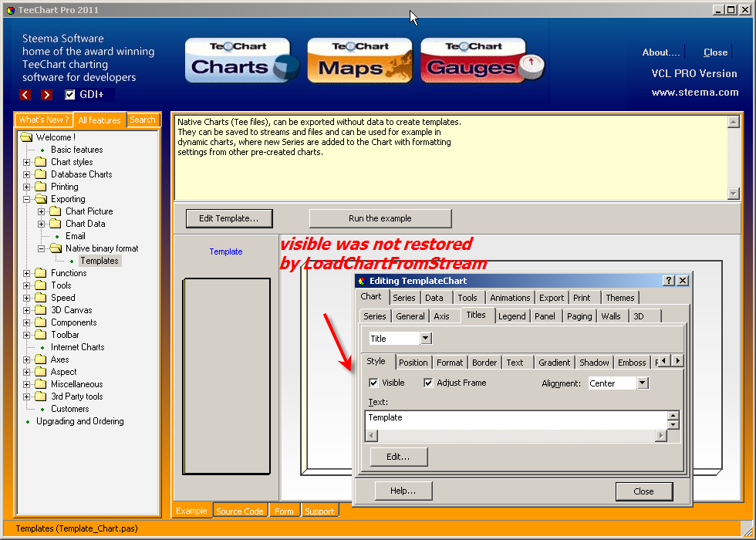Expand the Functions node
Screen dimensions: 756x540
[x=27, y=273]
